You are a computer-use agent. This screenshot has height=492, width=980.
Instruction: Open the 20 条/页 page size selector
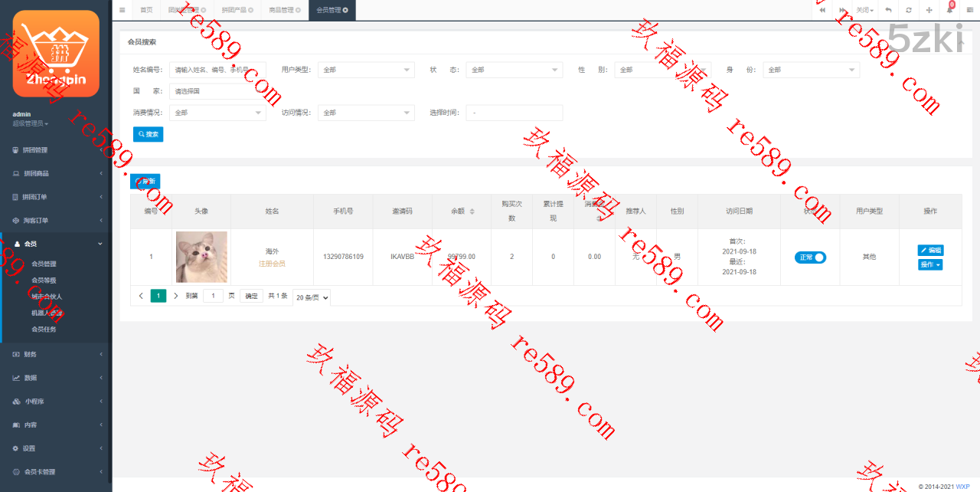[312, 297]
